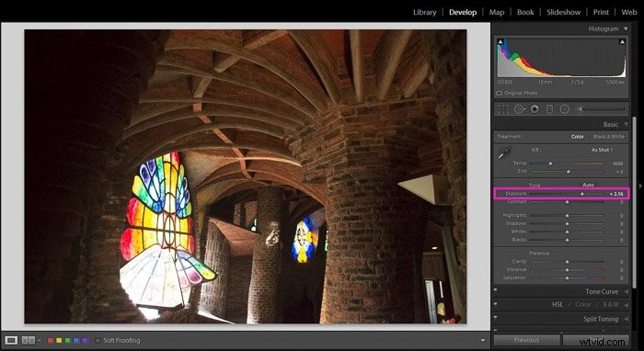Set treatment to Black & White
The image size is (644, 351).
(x=609, y=137)
